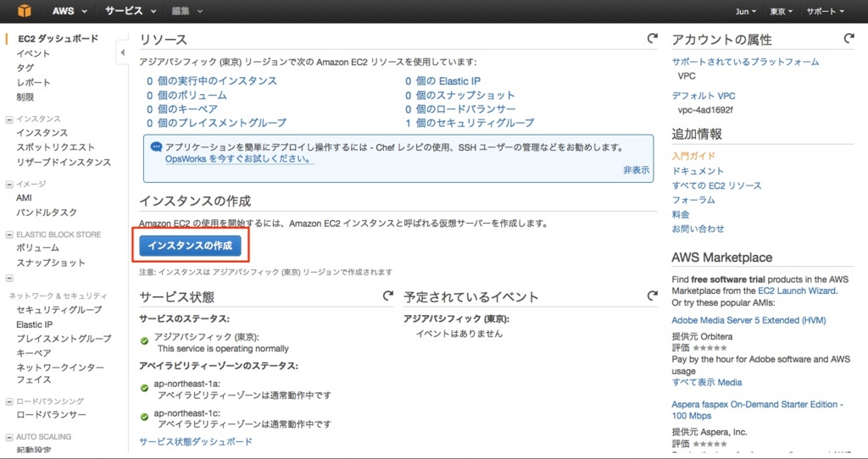The image size is (868, 459).
Task: Collapse the ロードバランシング sidebar group
Action: (x=9, y=401)
